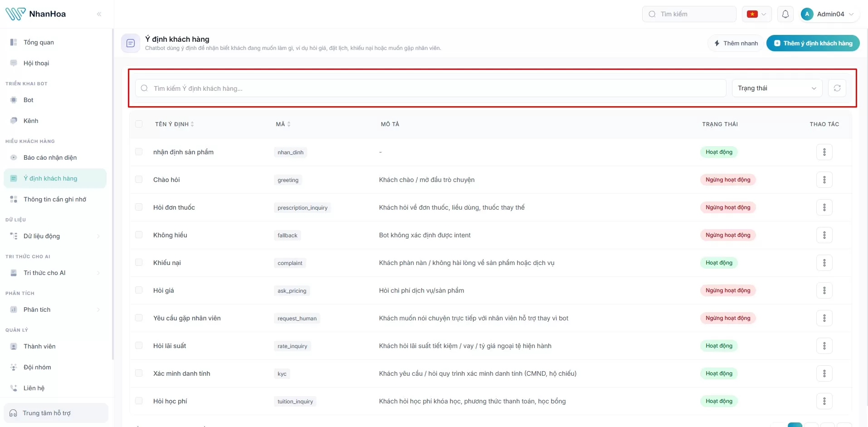Tick checkbox for Hỏi đơn thuốc

coord(139,207)
